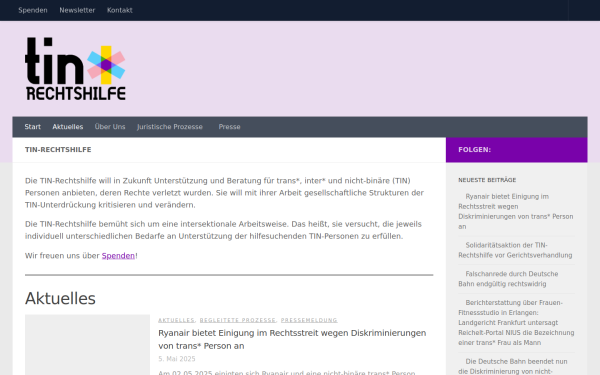Screen dimensions: 600x375
Task: Select the Start menu item
Action: 33,127
